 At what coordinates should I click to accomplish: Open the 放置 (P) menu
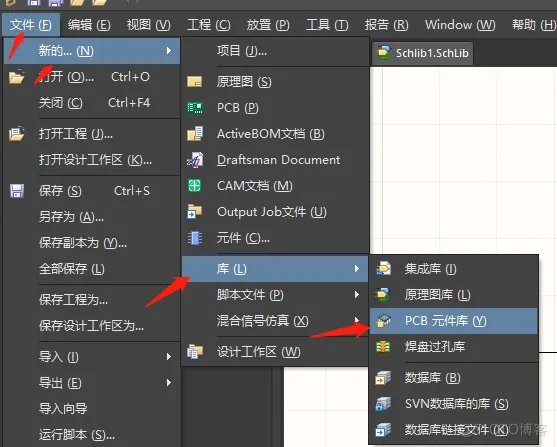click(x=268, y=25)
